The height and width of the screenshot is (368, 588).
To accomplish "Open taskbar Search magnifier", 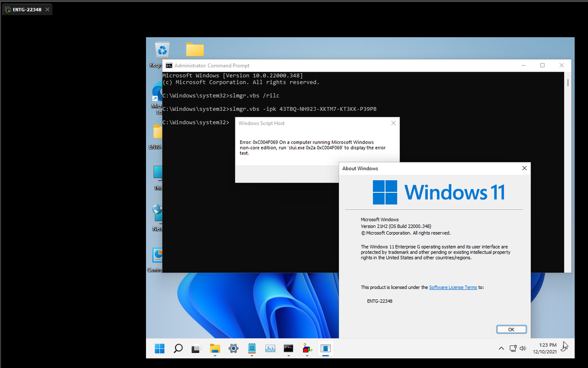I will (178, 349).
